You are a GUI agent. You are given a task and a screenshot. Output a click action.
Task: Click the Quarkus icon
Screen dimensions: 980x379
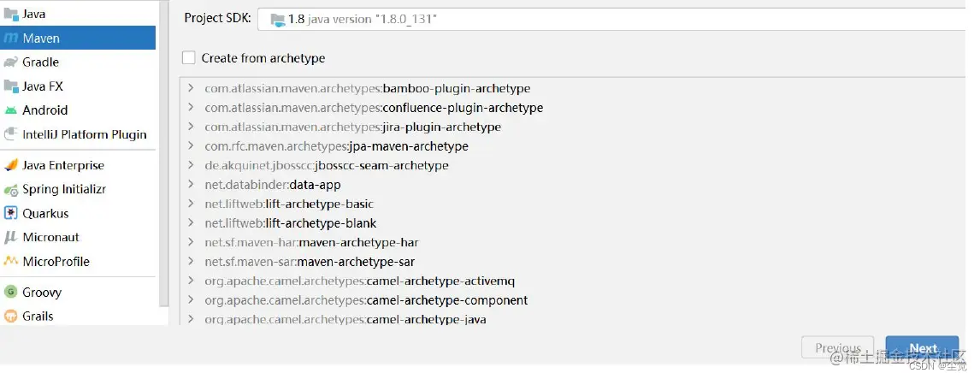[11, 213]
